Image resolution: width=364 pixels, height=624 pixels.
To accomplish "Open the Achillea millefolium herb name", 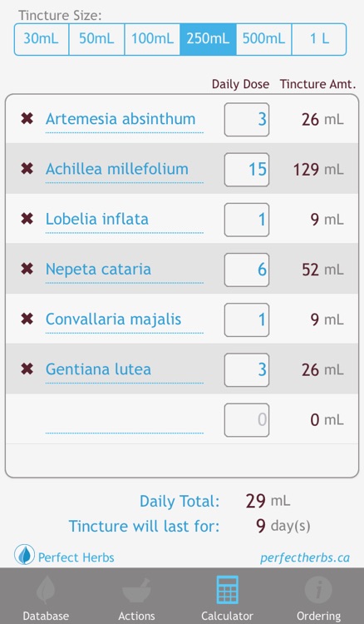I will [x=117, y=169].
